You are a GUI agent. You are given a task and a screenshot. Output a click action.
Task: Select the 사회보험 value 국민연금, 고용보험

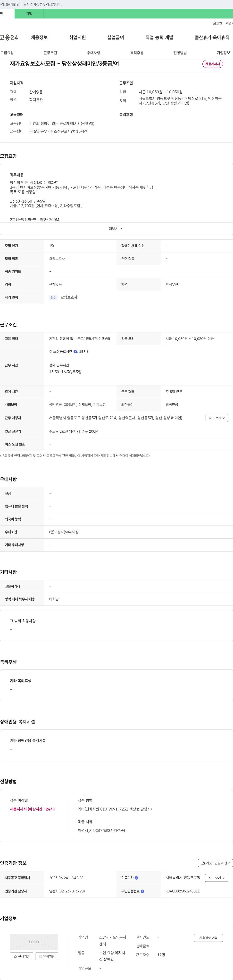pyautogui.click(x=77, y=404)
